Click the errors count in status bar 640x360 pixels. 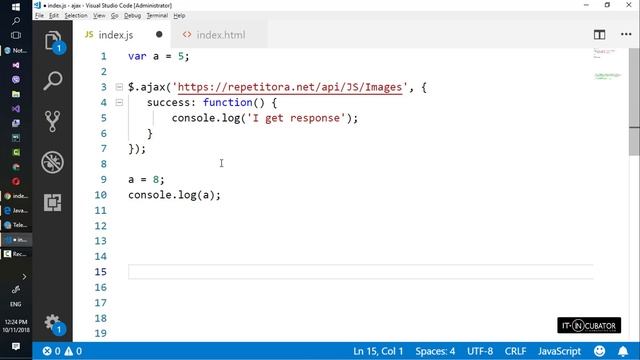click(51, 351)
